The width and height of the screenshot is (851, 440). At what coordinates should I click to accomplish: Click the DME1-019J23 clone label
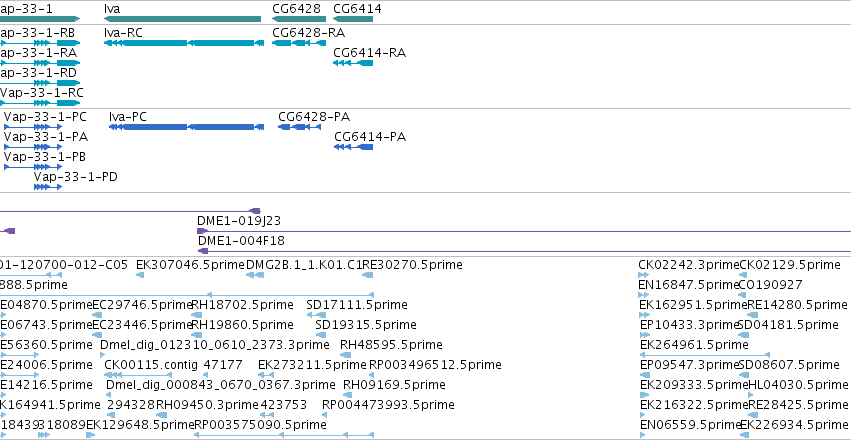239,221
